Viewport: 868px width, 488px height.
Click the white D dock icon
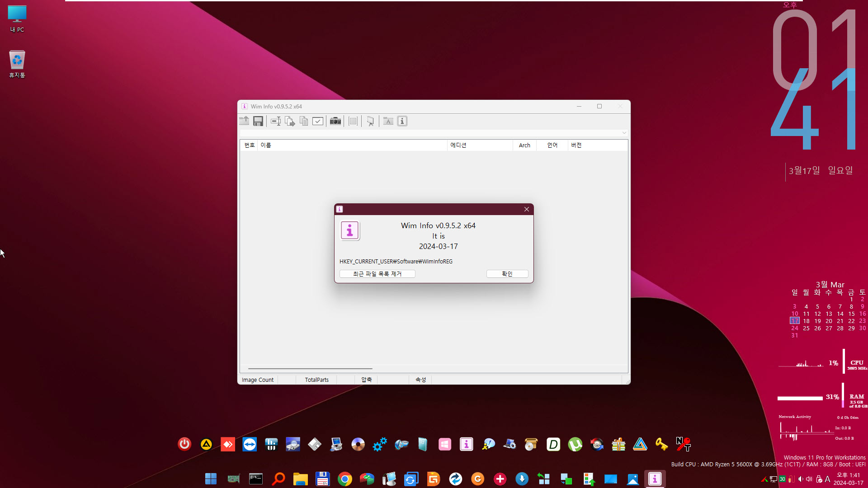pyautogui.click(x=553, y=444)
